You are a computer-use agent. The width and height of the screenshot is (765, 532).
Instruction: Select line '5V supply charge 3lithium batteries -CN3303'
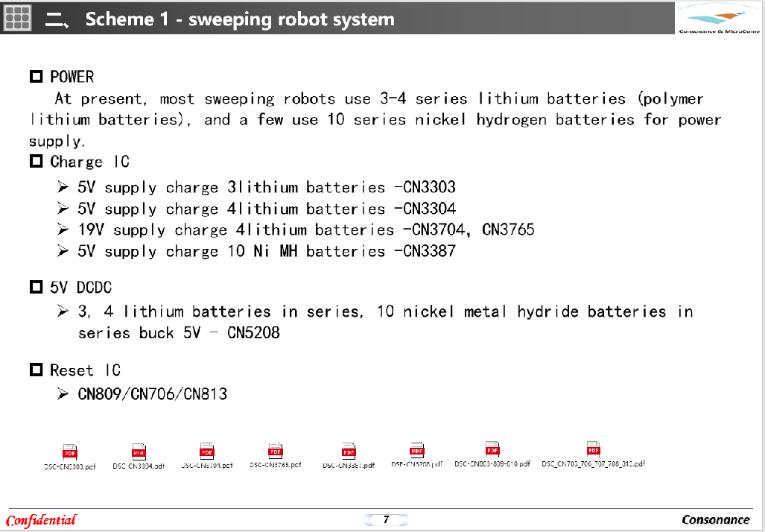click(x=267, y=188)
